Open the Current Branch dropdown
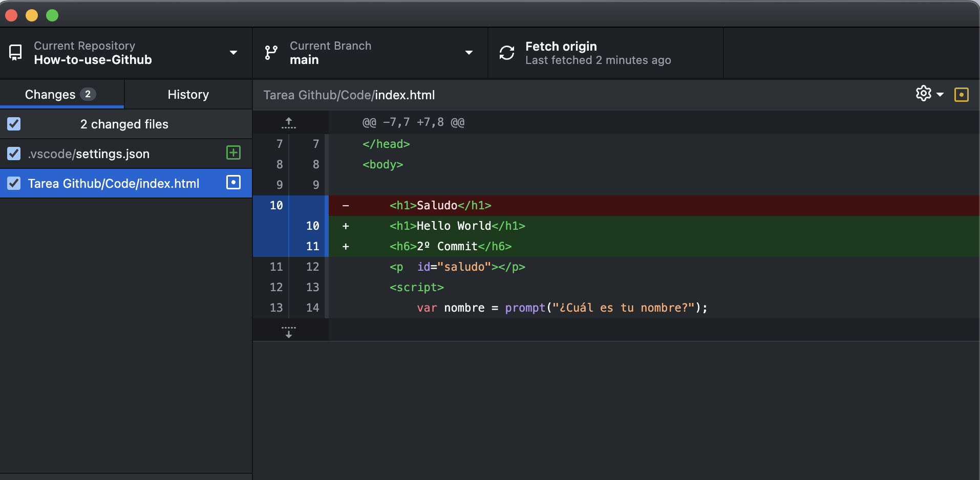Viewport: 980px width, 480px height. point(468,53)
